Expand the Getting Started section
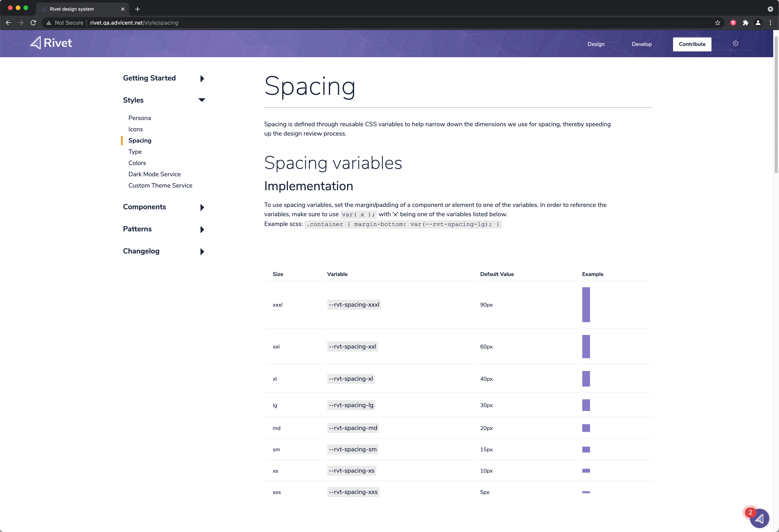The width and height of the screenshot is (779, 532). [202, 78]
